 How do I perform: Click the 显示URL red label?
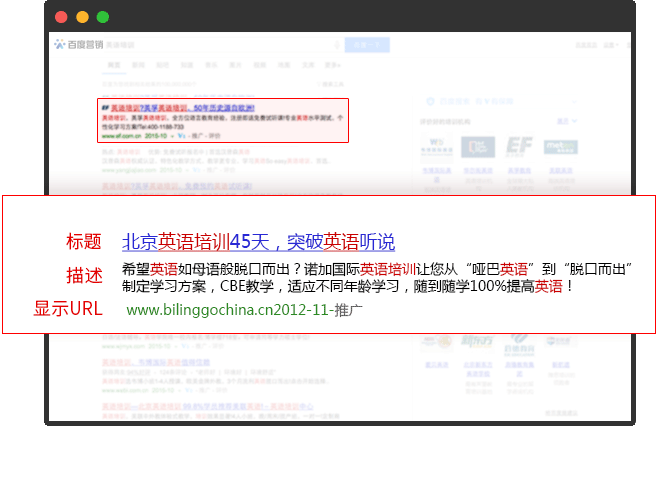pyautogui.click(x=68, y=309)
